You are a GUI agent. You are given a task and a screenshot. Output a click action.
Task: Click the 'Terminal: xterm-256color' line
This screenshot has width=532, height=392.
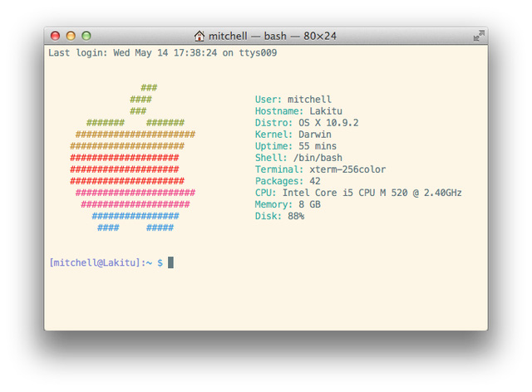tap(320, 169)
